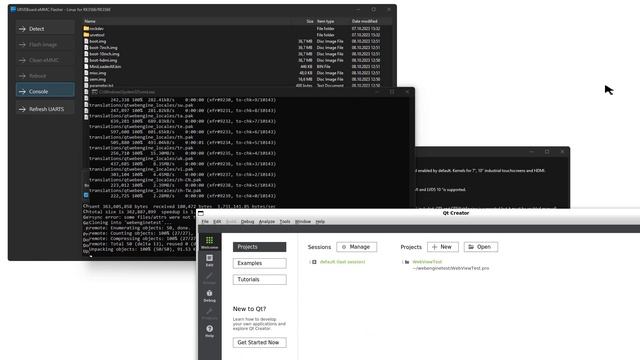This screenshot has height=360, width=640.
Task: Select the greyed Design mode icon
Action: tap(209, 278)
